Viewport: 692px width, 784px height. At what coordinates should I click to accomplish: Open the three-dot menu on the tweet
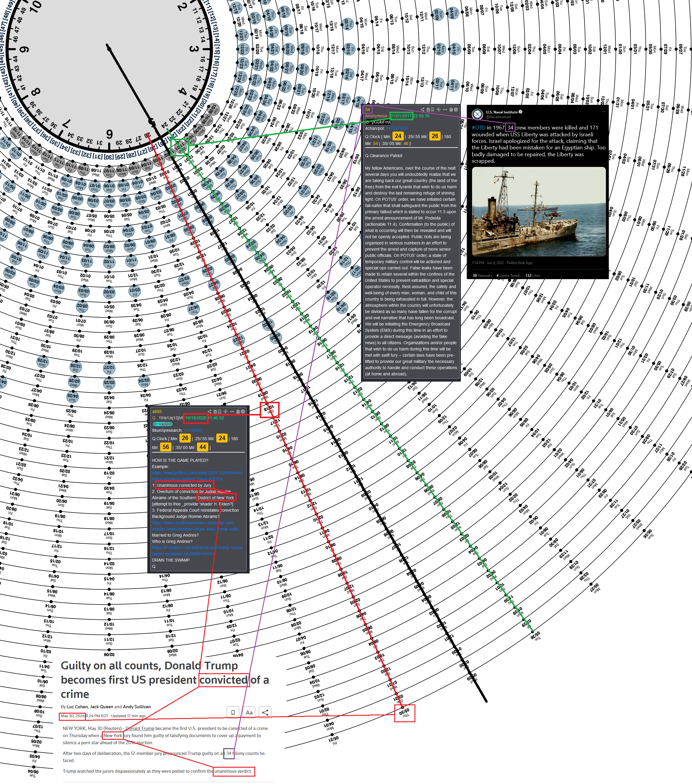[604, 112]
